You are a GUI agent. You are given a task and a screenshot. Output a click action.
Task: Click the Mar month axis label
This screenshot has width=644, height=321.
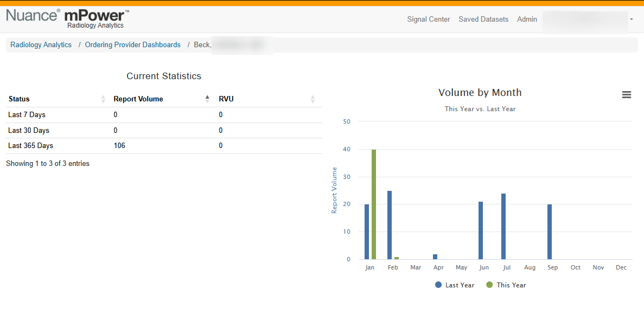[x=416, y=268]
